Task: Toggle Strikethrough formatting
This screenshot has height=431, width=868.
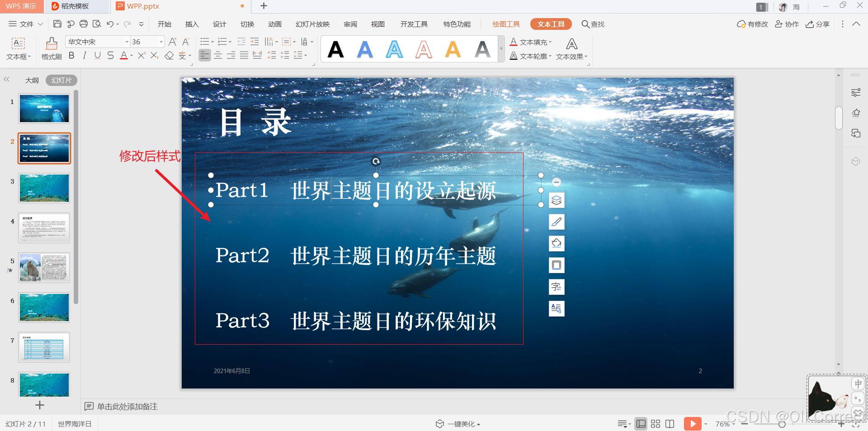Action: pyautogui.click(x=111, y=55)
